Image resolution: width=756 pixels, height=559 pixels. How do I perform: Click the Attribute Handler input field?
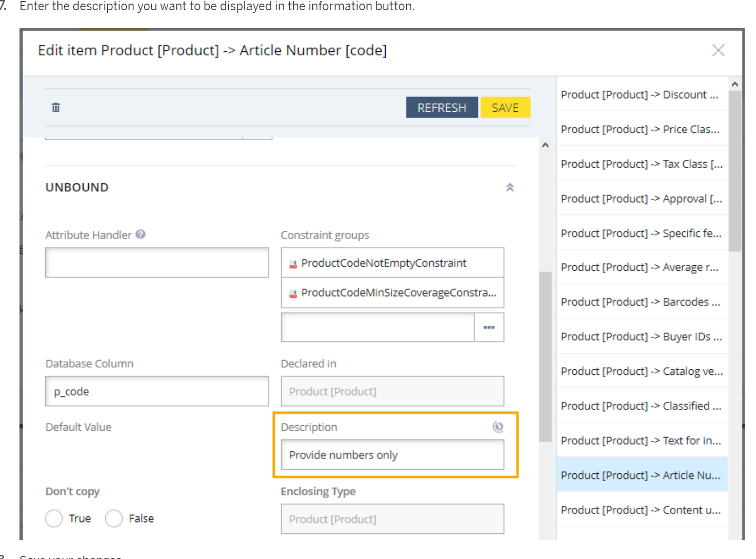pyautogui.click(x=157, y=263)
